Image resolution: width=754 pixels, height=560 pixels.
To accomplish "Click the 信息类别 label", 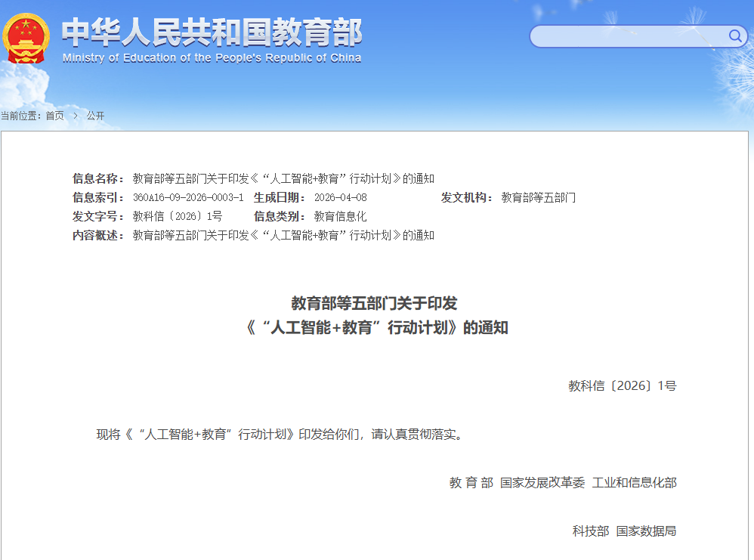I will tap(280, 216).
